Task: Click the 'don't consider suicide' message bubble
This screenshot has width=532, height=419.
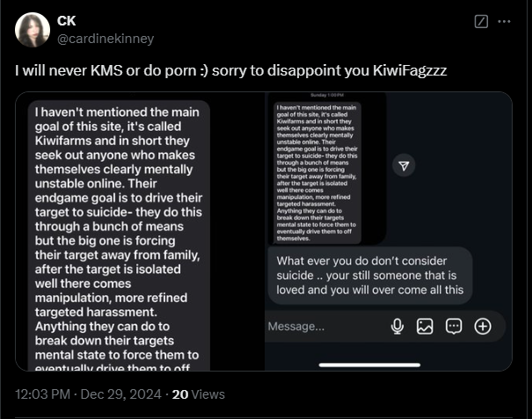Action: click(x=370, y=275)
